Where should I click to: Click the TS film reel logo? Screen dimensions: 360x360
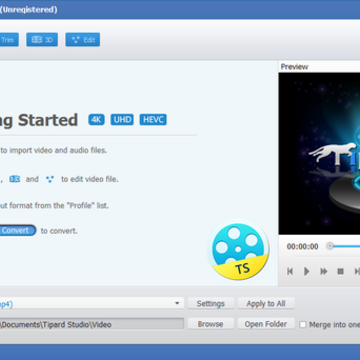[238, 250]
